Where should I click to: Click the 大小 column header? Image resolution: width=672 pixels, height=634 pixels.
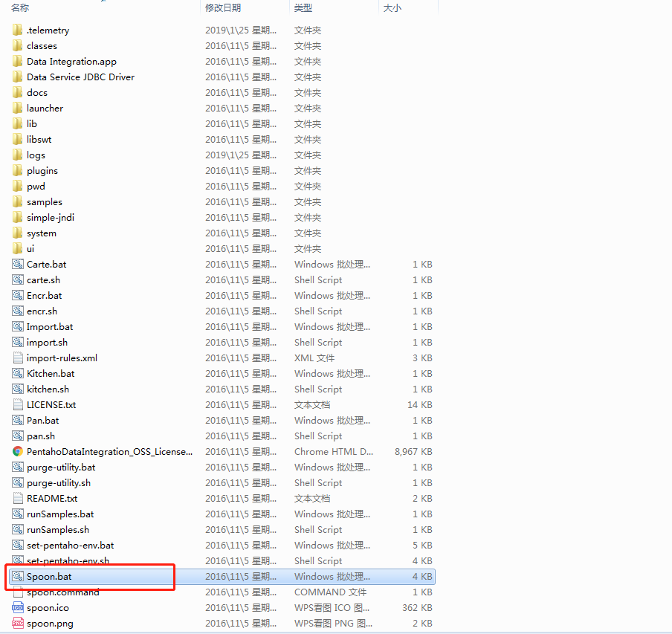392,7
